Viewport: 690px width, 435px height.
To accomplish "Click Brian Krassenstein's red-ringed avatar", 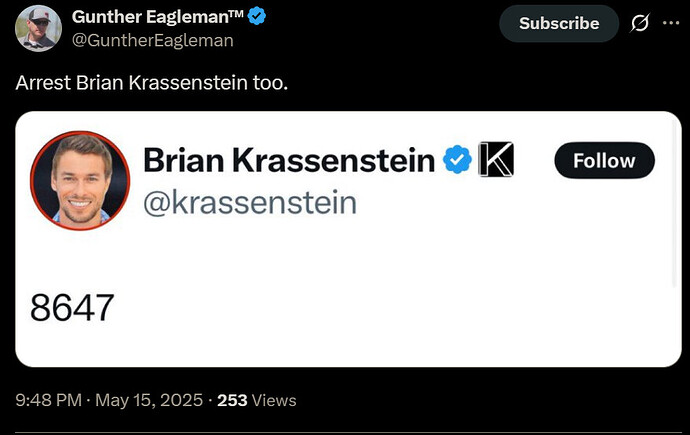I will (80, 180).
